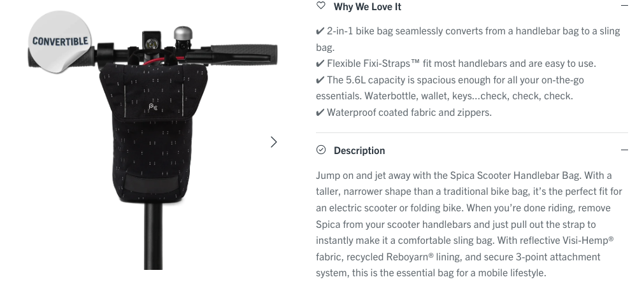Click the silver bell on the handlebar

(x=183, y=33)
